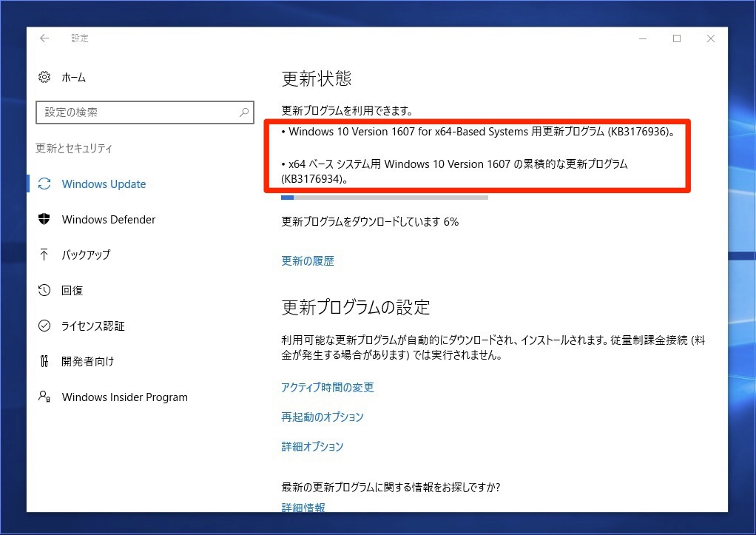Maximize the 設定 window
This screenshot has height=535, width=756.
[677, 38]
